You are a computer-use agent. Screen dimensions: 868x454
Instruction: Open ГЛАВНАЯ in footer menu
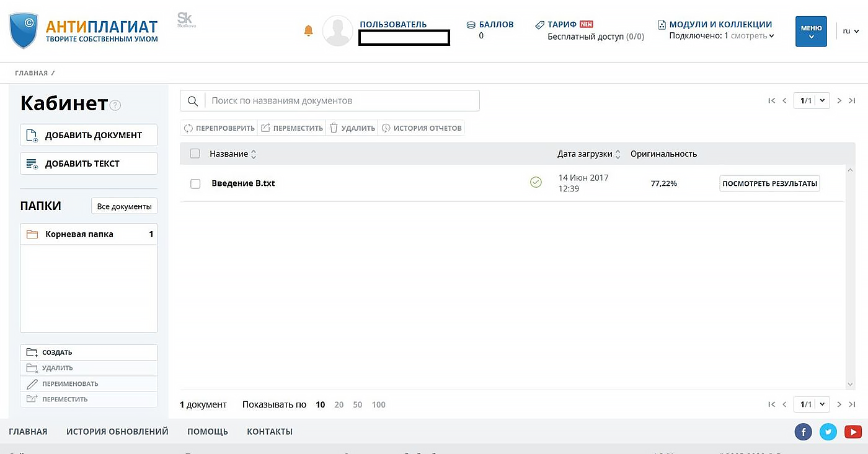point(28,432)
